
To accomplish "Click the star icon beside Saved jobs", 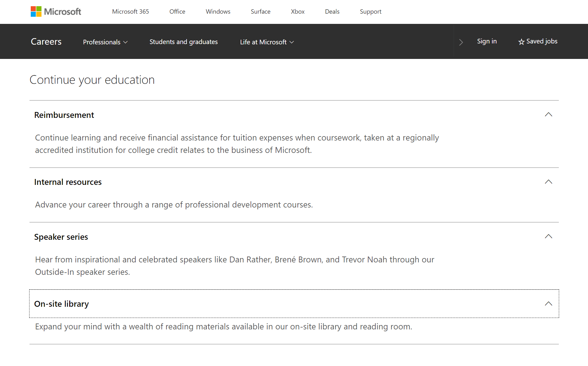I will click(x=521, y=42).
